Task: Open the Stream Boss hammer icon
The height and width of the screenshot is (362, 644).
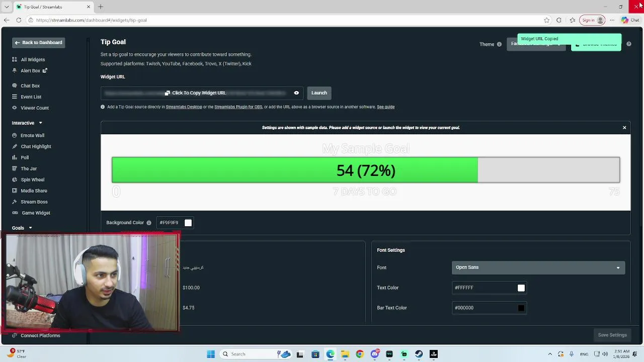Action: coord(15,202)
